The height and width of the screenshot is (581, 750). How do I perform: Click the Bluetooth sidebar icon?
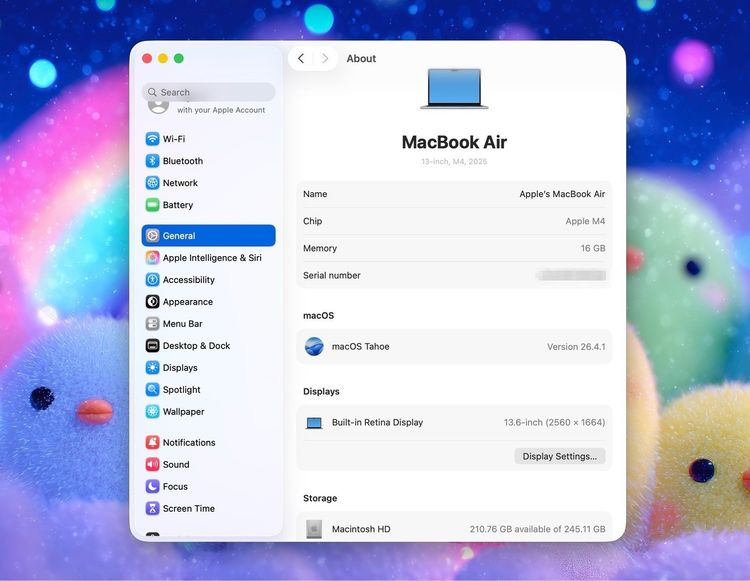[x=152, y=161]
